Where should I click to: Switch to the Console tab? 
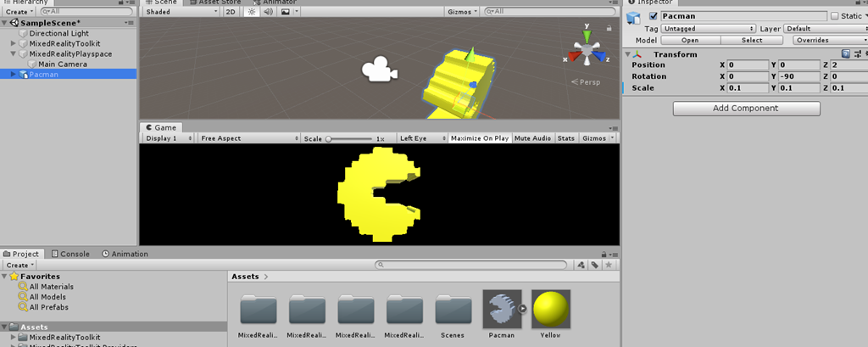[x=70, y=254]
